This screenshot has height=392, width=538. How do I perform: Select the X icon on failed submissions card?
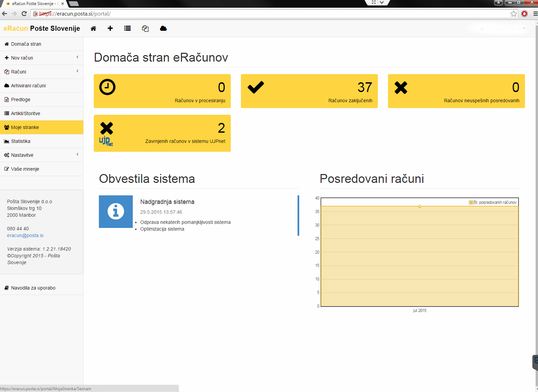pyautogui.click(x=401, y=87)
